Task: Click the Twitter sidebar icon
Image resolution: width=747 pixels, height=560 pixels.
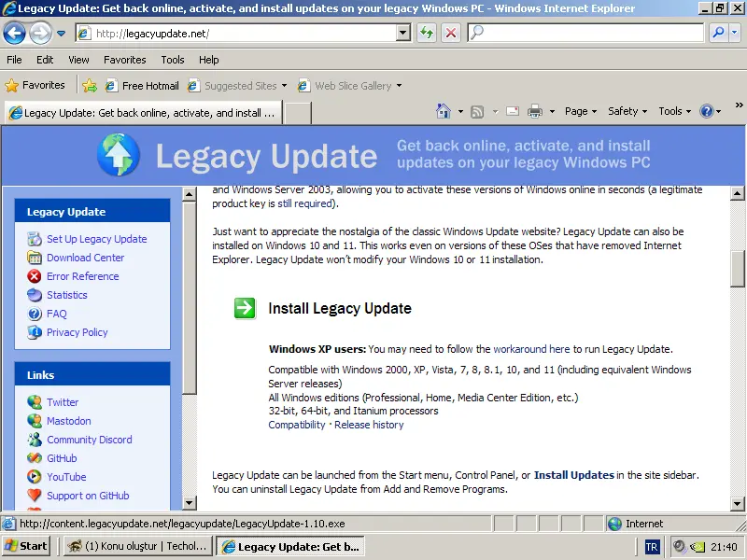Action: (x=35, y=402)
